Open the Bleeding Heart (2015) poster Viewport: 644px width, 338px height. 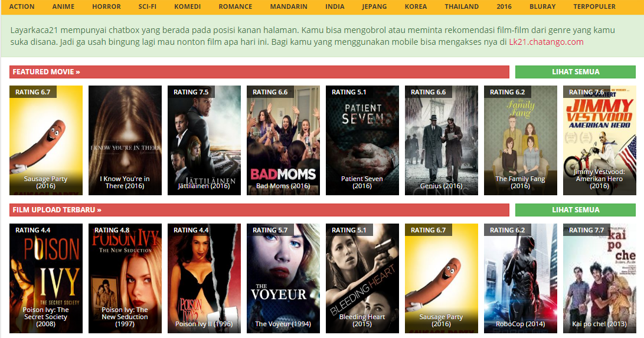point(362,278)
